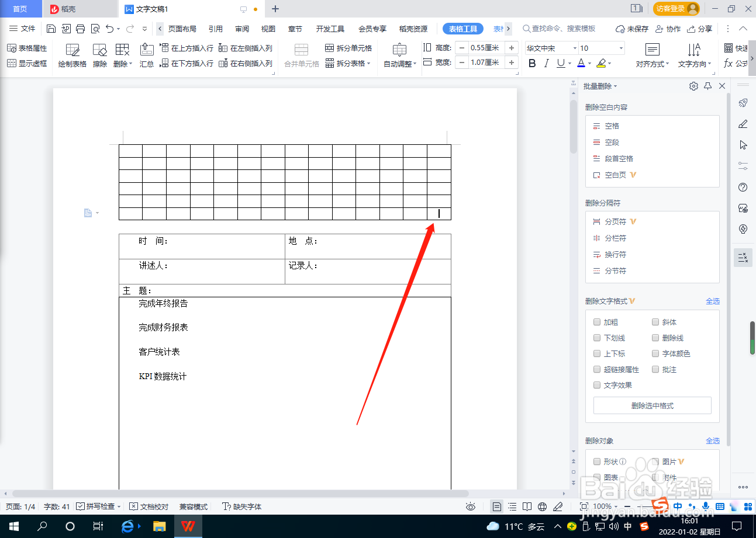The height and width of the screenshot is (538, 756).
Task: Click the 删除选中格式 button
Action: (x=653, y=405)
